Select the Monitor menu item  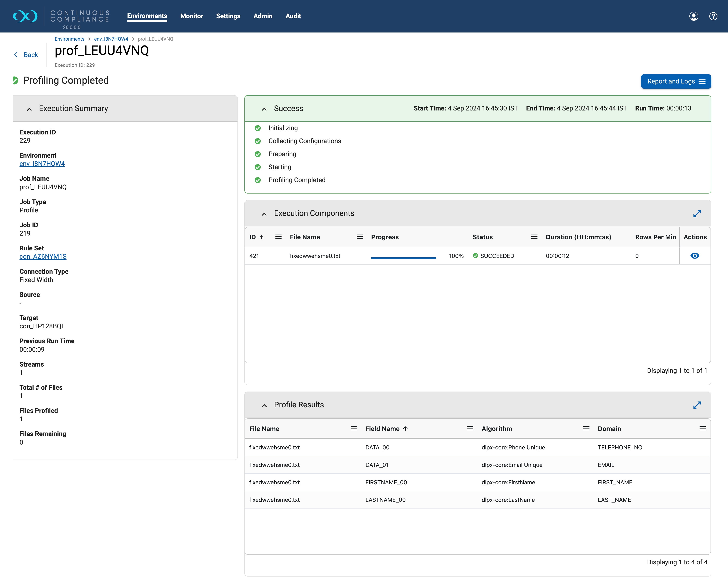click(191, 16)
